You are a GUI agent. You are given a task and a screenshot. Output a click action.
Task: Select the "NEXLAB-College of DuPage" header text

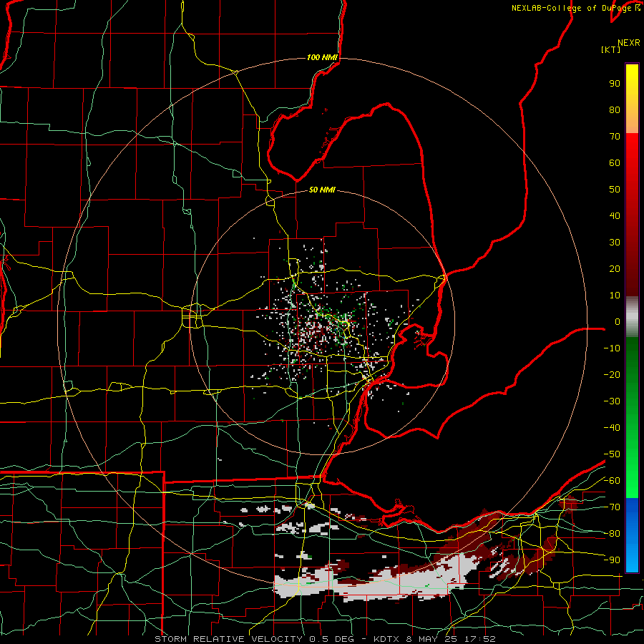(x=572, y=8)
